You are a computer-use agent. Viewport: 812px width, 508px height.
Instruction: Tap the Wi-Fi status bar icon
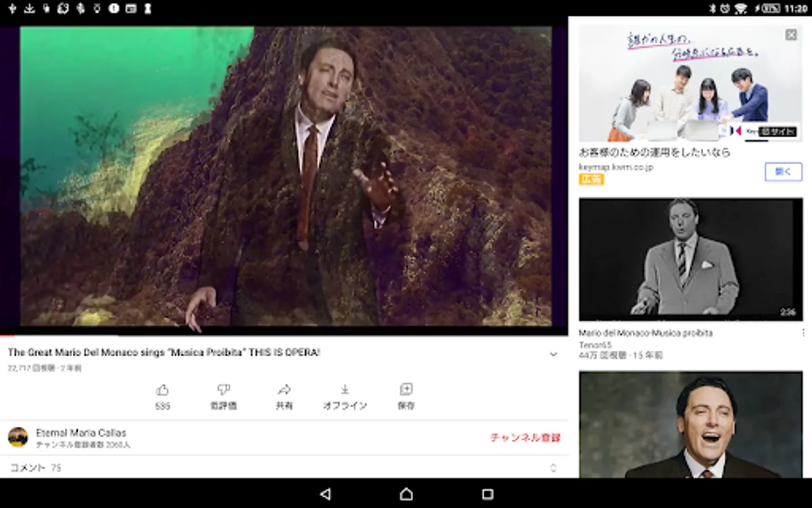(x=741, y=8)
